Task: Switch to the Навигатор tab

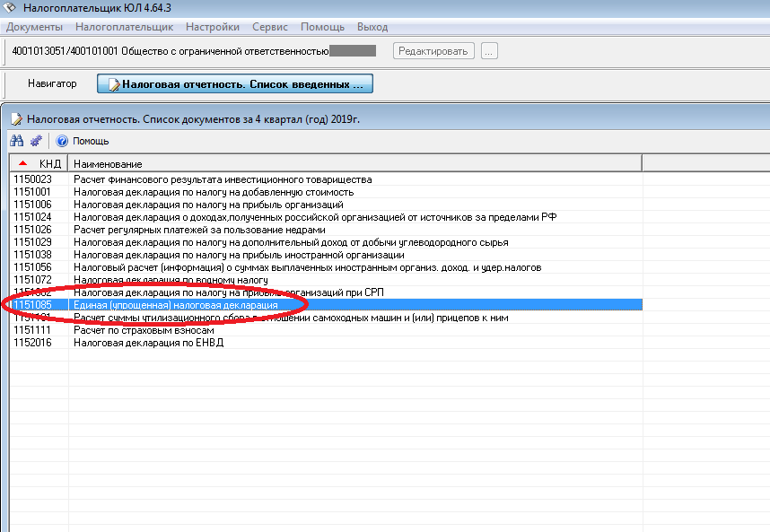Action: [x=52, y=83]
